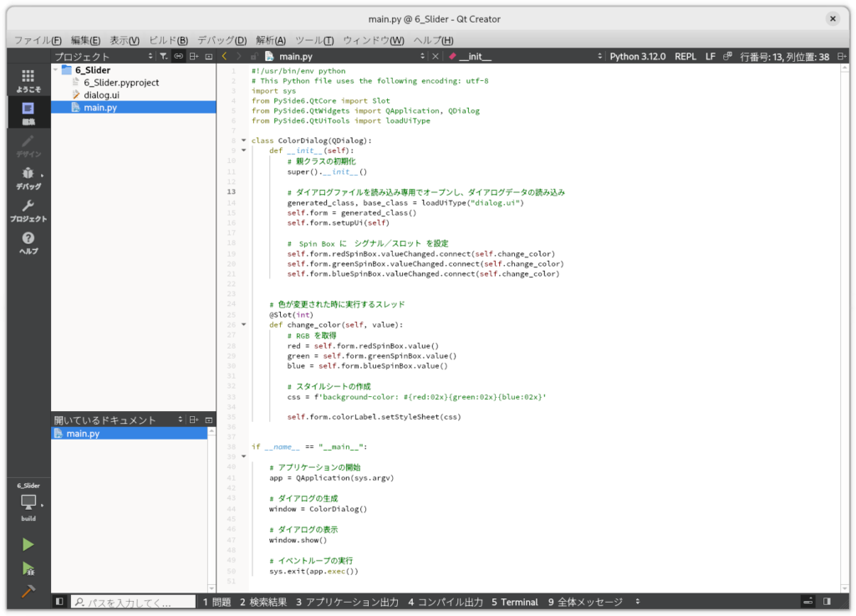Toggle synchronize with editor link button

(x=179, y=56)
